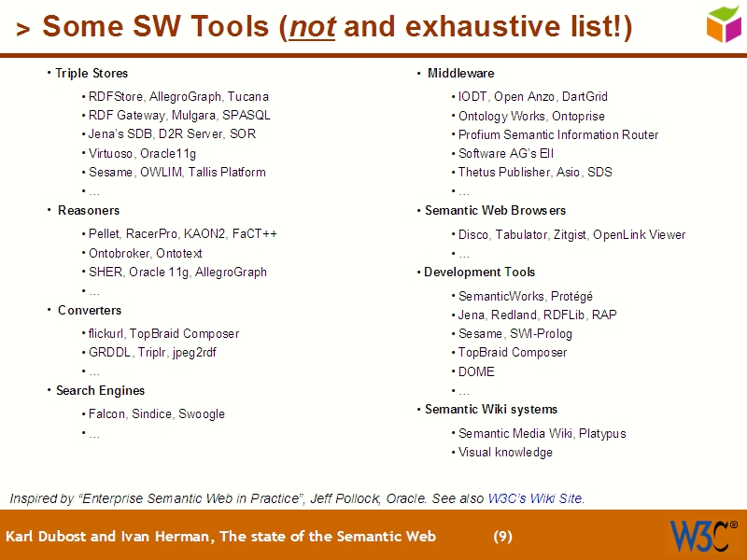The height and width of the screenshot is (560, 747).
Task: Collapse the Reasoners list
Action: [x=88, y=210]
